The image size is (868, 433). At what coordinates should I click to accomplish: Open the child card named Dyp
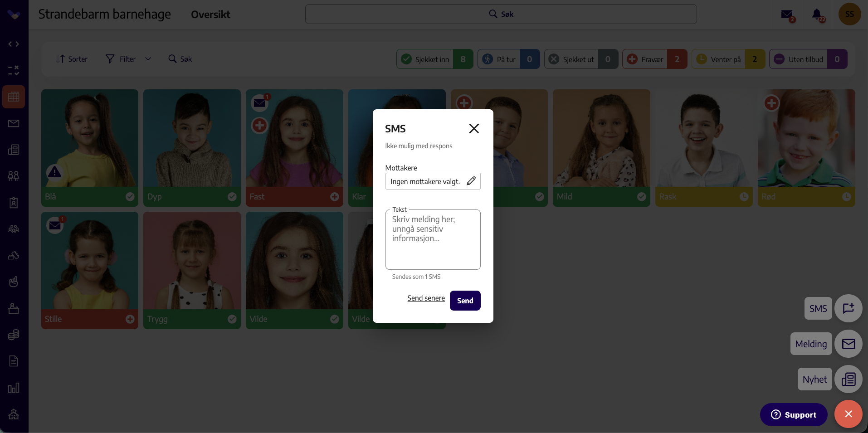point(192,148)
